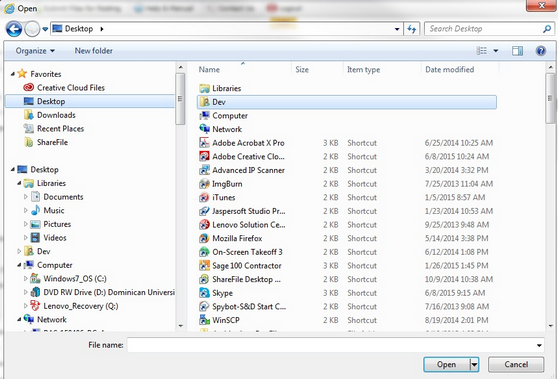This screenshot has height=379, width=558.
Task: Click the Back navigation arrow
Action: click(14, 29)
